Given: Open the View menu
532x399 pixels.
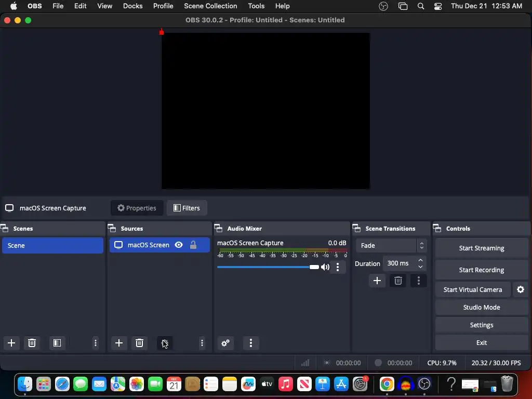Looking at the screenshot, I should click(105, 6).
